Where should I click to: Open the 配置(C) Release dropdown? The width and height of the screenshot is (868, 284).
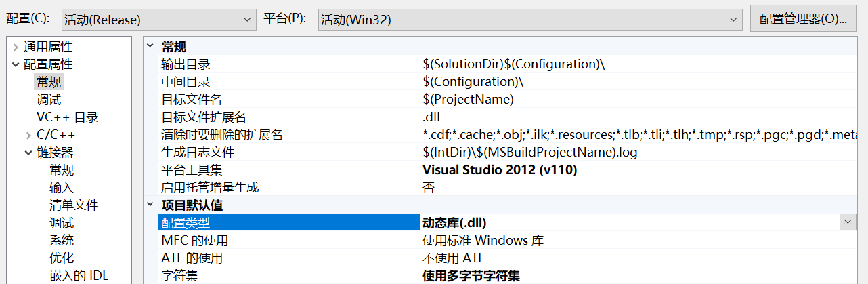(158, 20)
